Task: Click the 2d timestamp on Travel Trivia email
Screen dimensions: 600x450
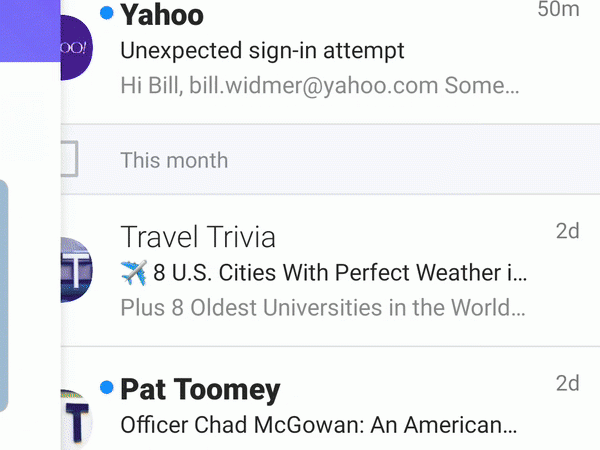Action: (567, 232)
